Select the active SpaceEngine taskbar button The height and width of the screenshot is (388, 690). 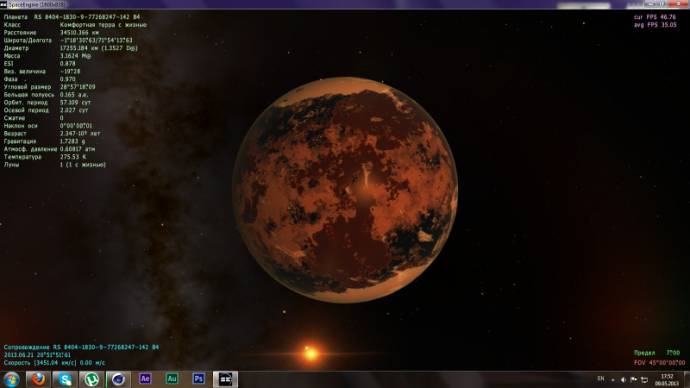click(x=225, y=379)
